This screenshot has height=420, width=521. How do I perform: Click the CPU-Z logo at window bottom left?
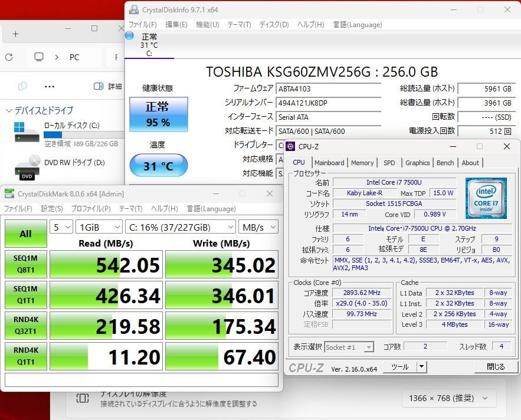[307, 367]
